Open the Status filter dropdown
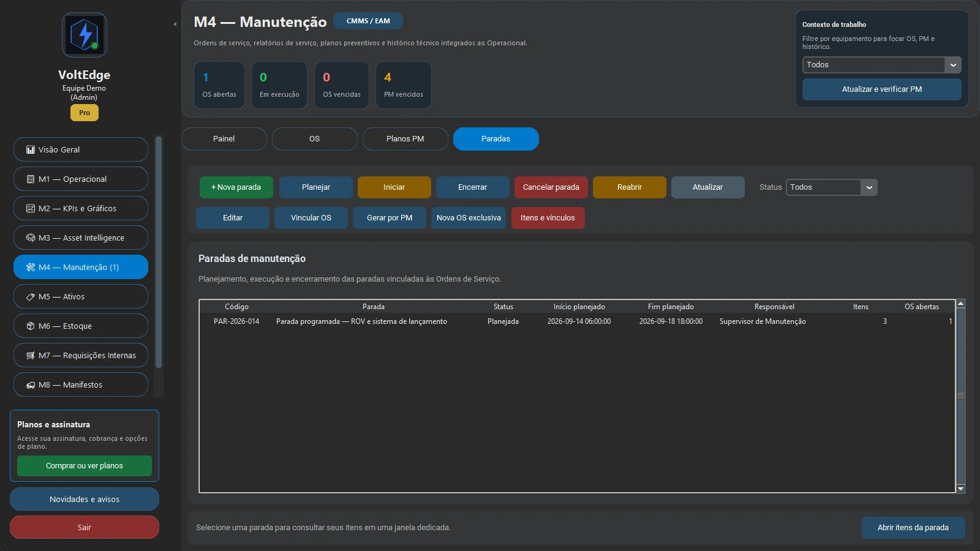This screenshot has width=980, height=551. tap(832, 187)
